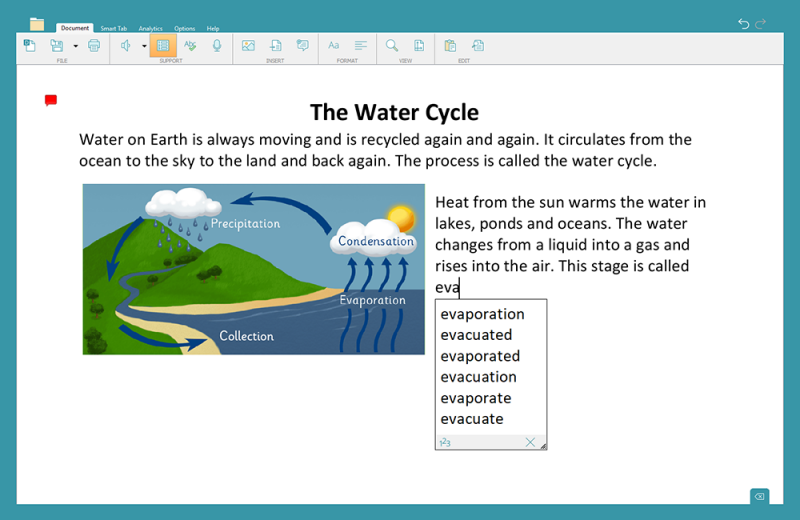
Task: Switch to the Smart Tab tab
Action: [113, 28]
